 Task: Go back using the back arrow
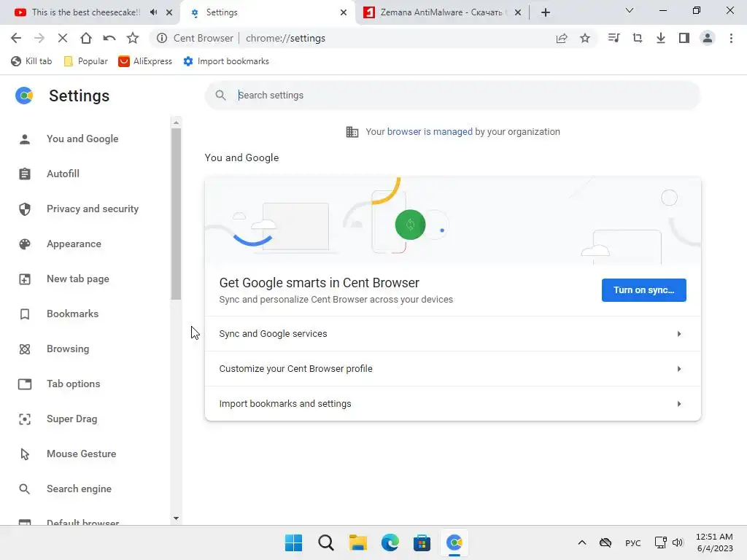[16, 38]
